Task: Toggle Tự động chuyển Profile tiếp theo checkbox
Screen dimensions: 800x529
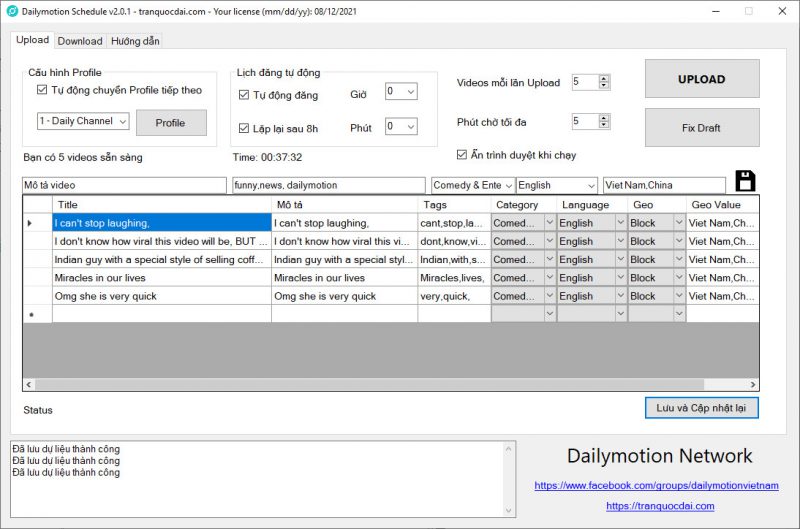Action: pos(42,90)
